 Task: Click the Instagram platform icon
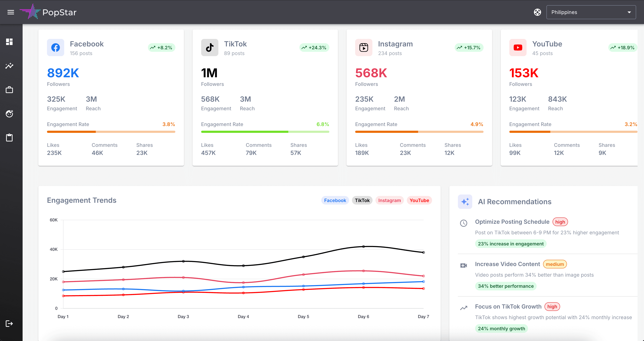pyautogui.click(x=364, y=48)
